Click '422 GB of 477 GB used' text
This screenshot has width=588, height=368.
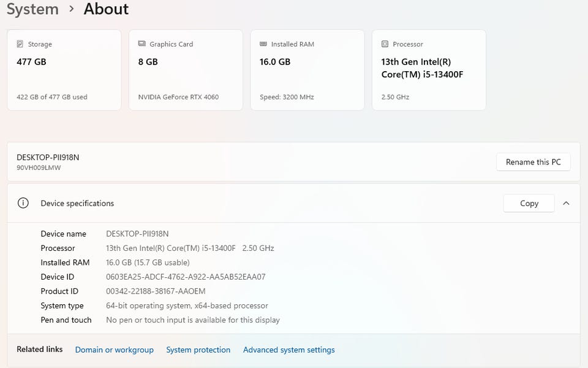coord(51,97)
